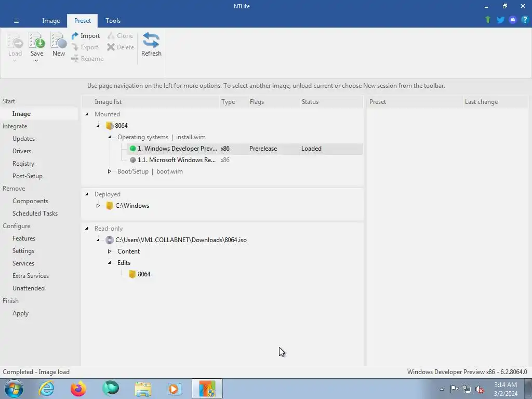Collapse the Read-only group

pyautogui.click(x=87, y=229)
